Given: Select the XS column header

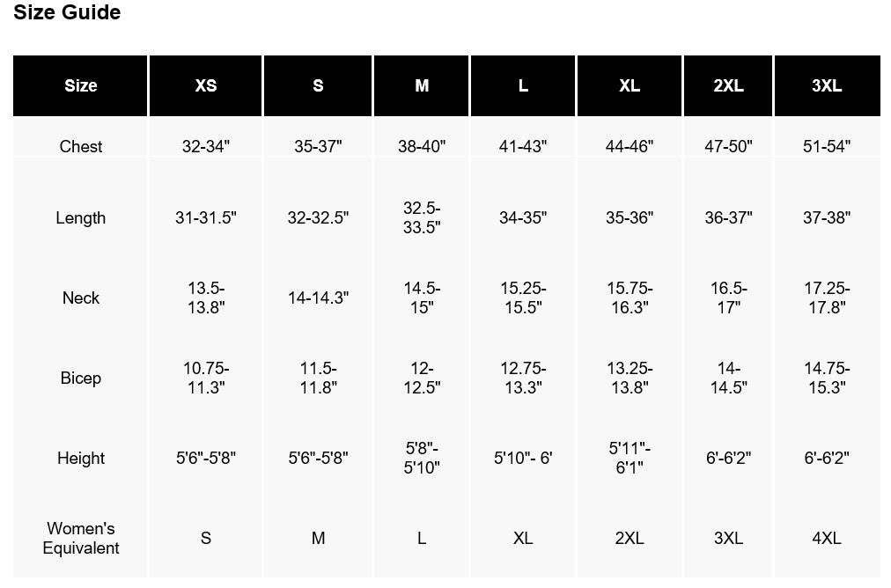Looking at the screenshot, I should 205,86.
